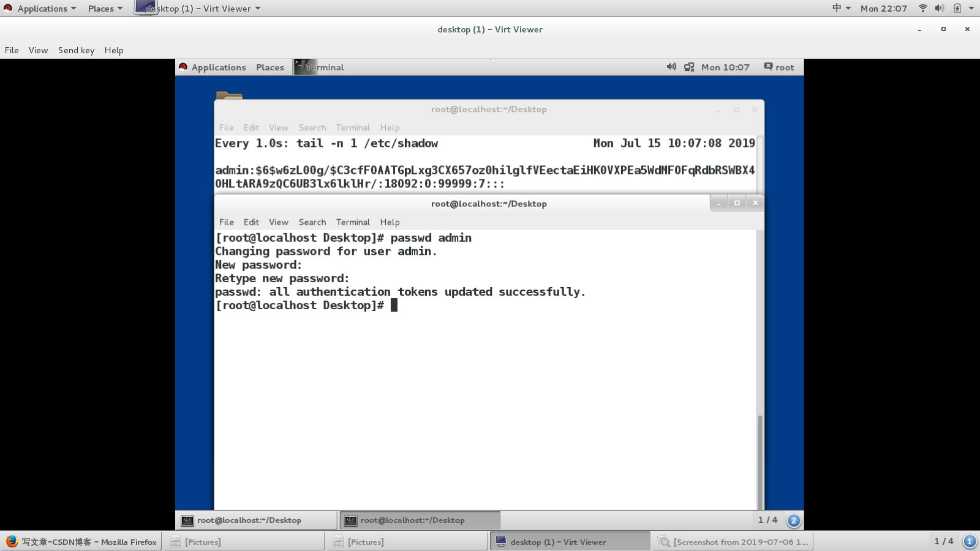
Task: Click the guest Terminal app button
Action: click(319, 67)
